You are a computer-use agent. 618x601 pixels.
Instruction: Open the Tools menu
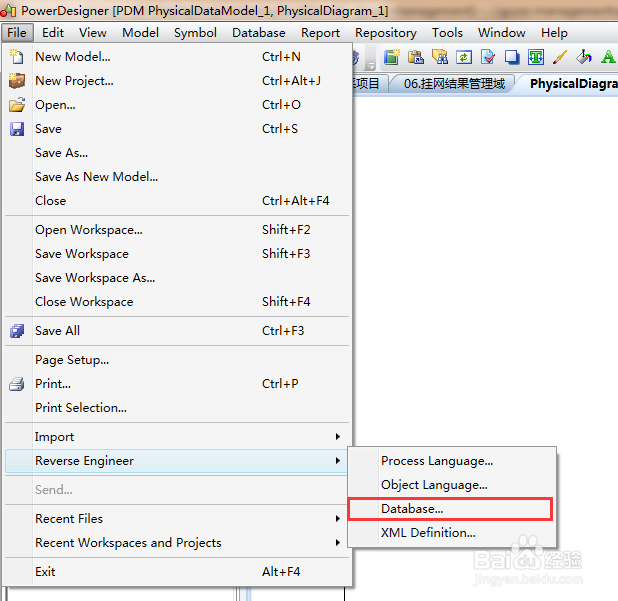[x=447, y=33]
